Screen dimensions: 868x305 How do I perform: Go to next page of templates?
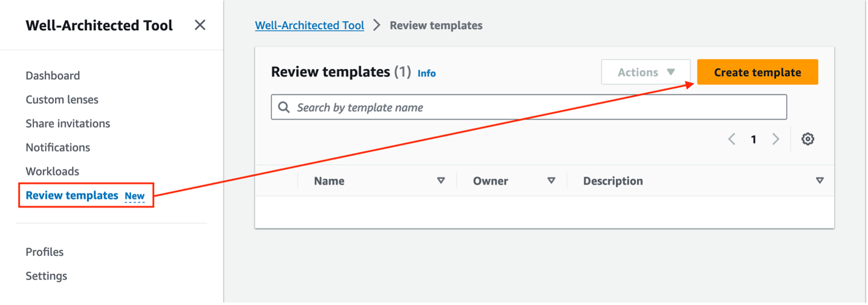[x=776, y=139]
